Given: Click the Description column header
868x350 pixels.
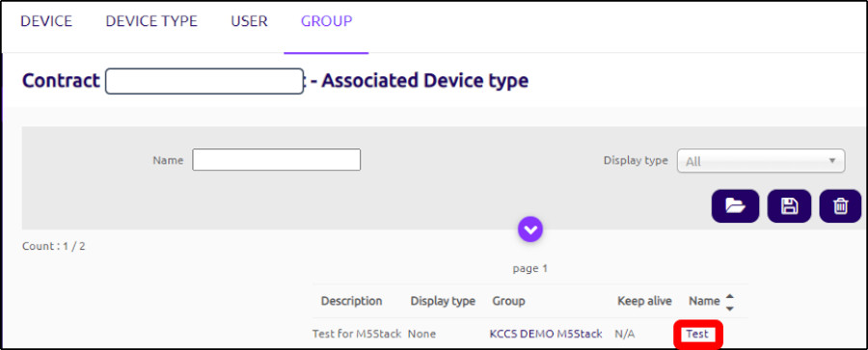Looking at the screenshot, I should point(351,301).
